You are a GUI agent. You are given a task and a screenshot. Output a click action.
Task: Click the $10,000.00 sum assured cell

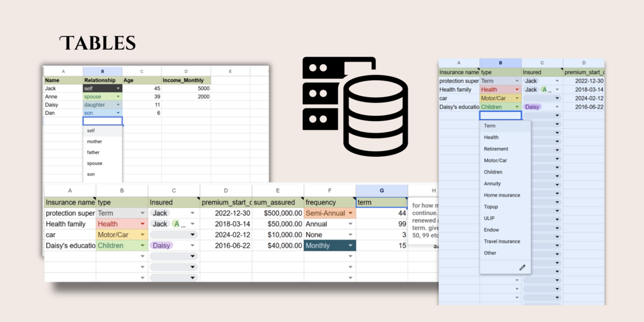(x=278, y=235)
